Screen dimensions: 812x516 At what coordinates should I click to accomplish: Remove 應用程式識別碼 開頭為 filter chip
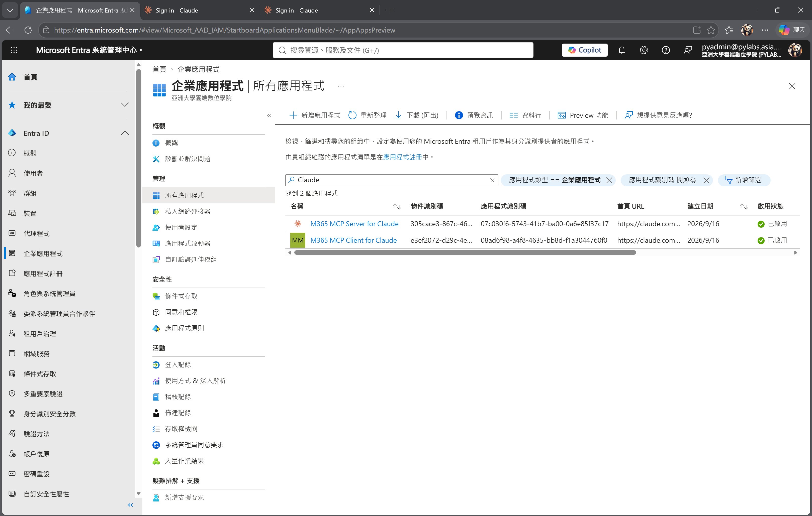[x=706, y=180]
